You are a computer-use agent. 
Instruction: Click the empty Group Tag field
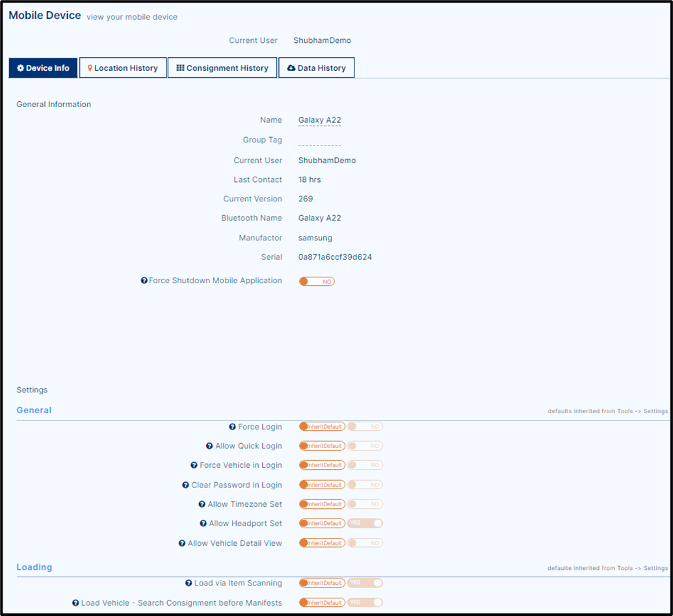click(x=320, y=141)
